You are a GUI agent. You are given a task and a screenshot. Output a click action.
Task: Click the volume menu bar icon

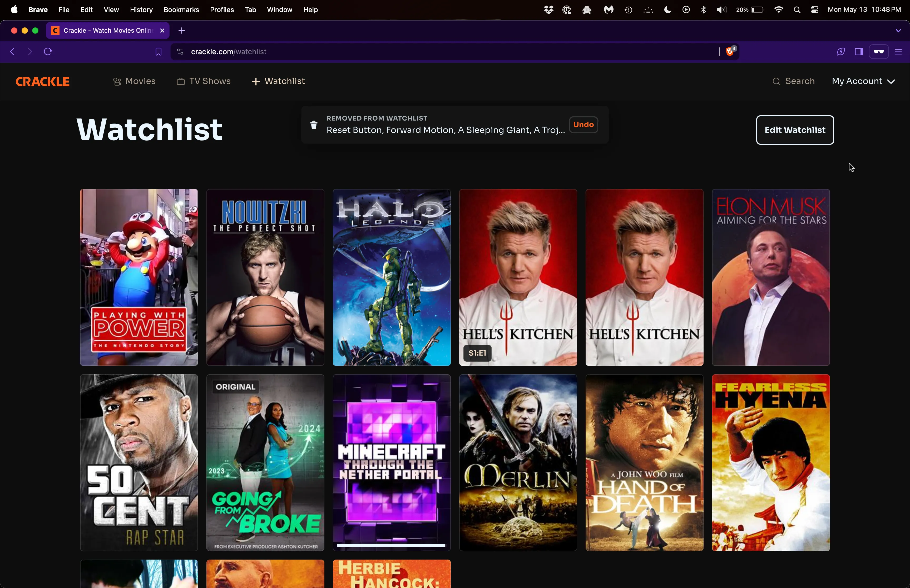[x=721, y=10]
